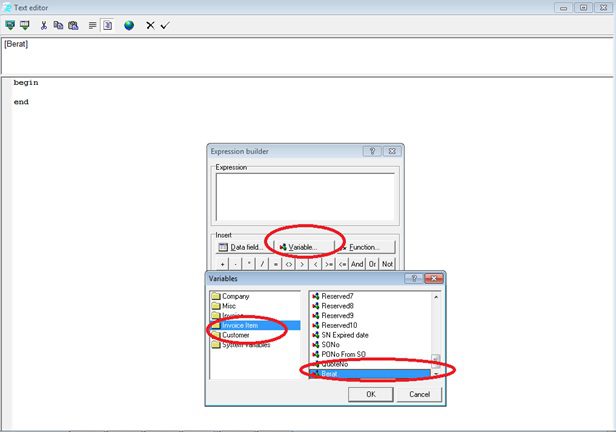Image resolution: width=616 pixels, height=432 pixels.
Task: Select the Misc folder
Action: 231,306
